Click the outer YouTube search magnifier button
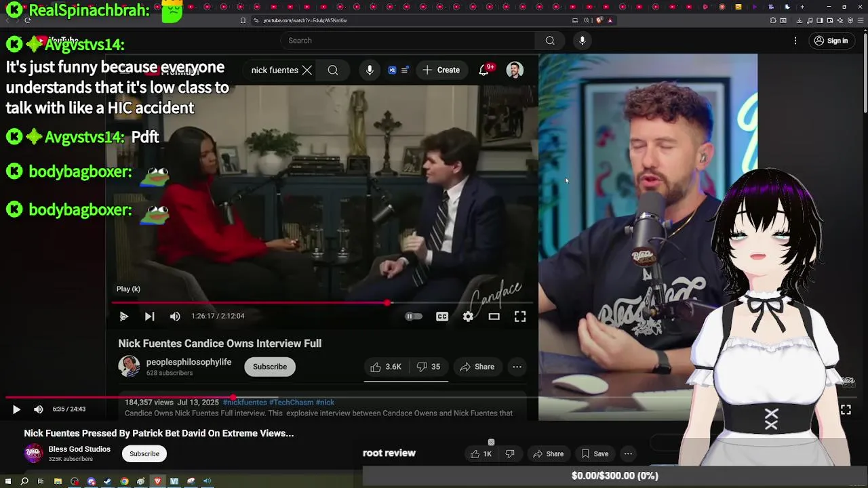The width and height of the screenshot is (868, 488). point(550,41)
